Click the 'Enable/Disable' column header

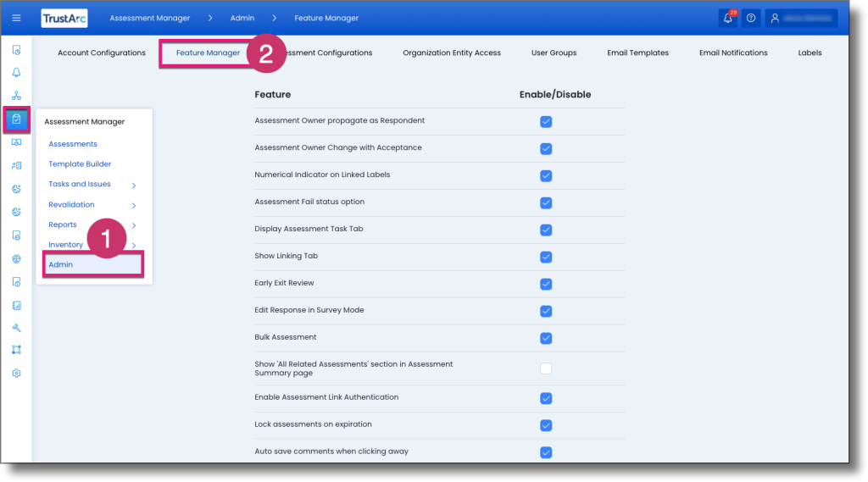click(x=554, y=95)
